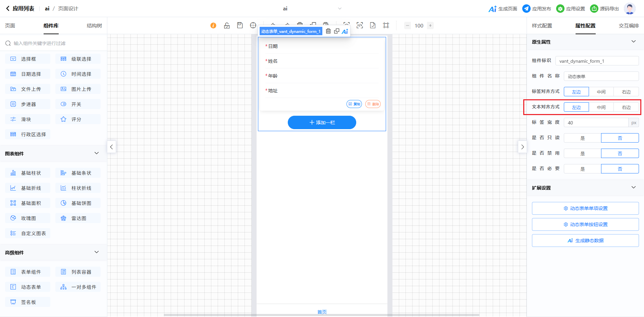This screenshot has width=644, height=317.
Task: Set label alignment to 中间
Action: click(601, 92)
